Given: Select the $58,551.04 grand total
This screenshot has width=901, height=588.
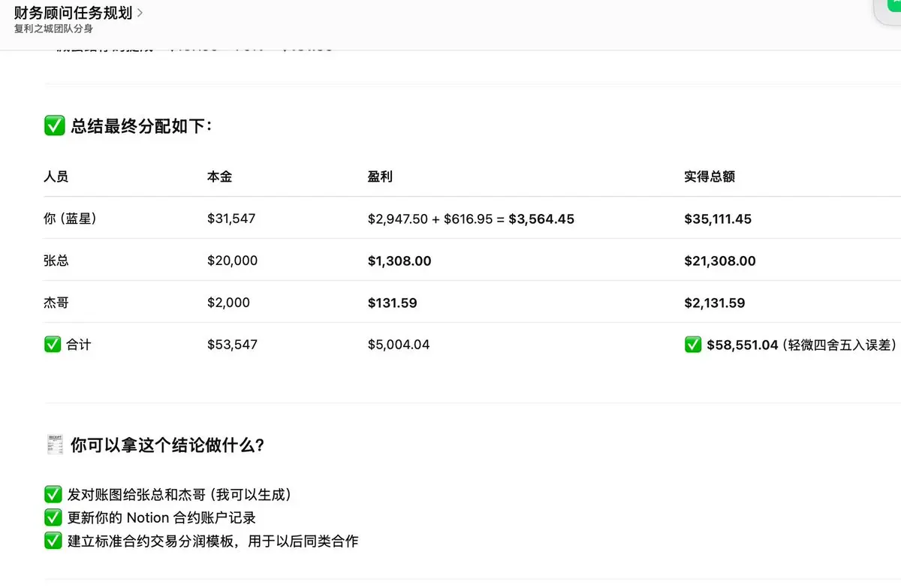Looking at the screenshot, I should [743, 345].
